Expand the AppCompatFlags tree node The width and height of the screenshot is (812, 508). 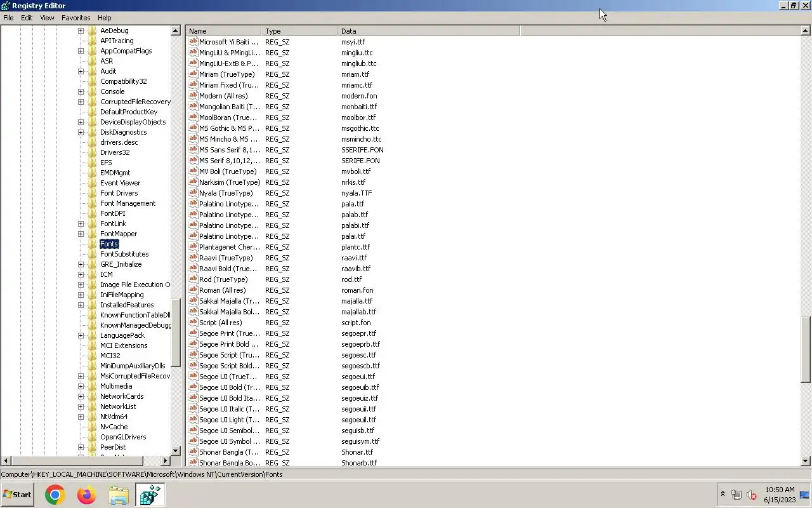[x=81, y=51]
